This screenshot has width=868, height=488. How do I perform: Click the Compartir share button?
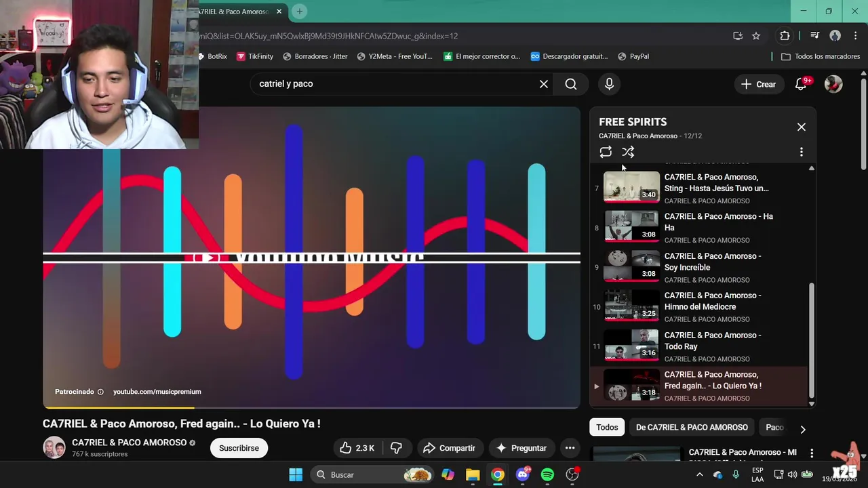tap(449, 448)
